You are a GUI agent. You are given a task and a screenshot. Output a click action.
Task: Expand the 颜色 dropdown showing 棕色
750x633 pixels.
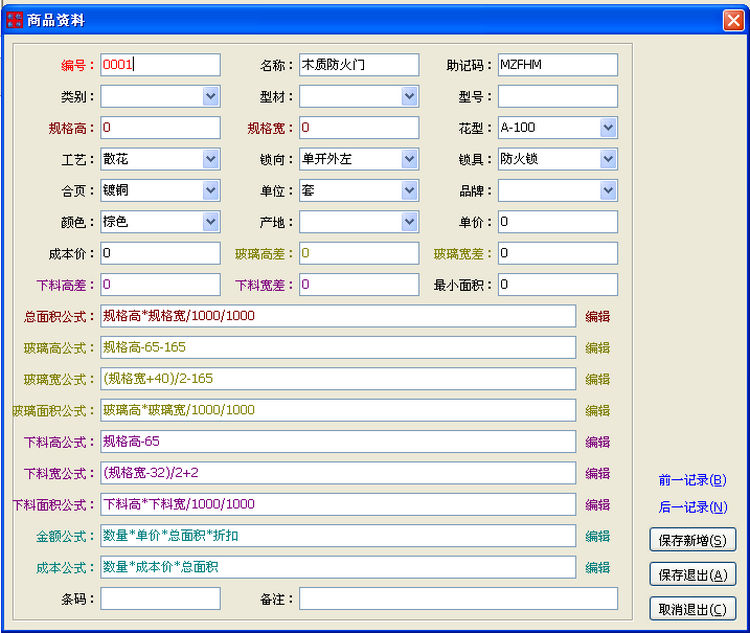(x=211, y=222)
